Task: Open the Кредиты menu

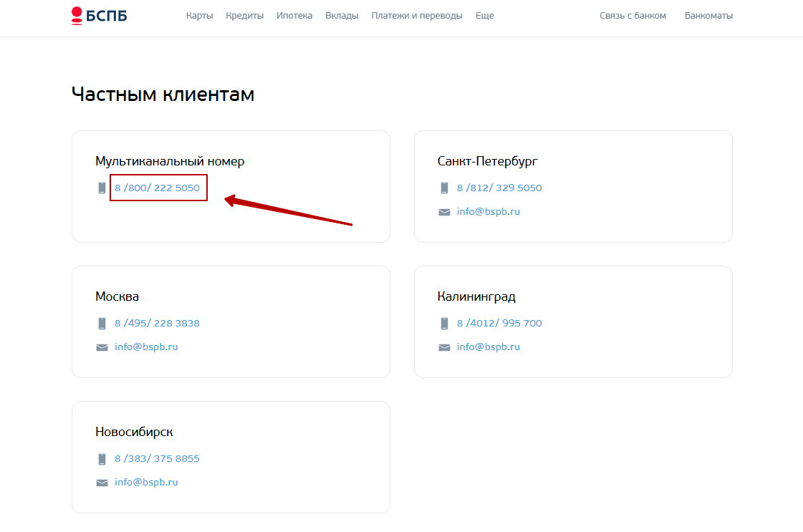Action: pyautogui.click(x=244, y=15)
